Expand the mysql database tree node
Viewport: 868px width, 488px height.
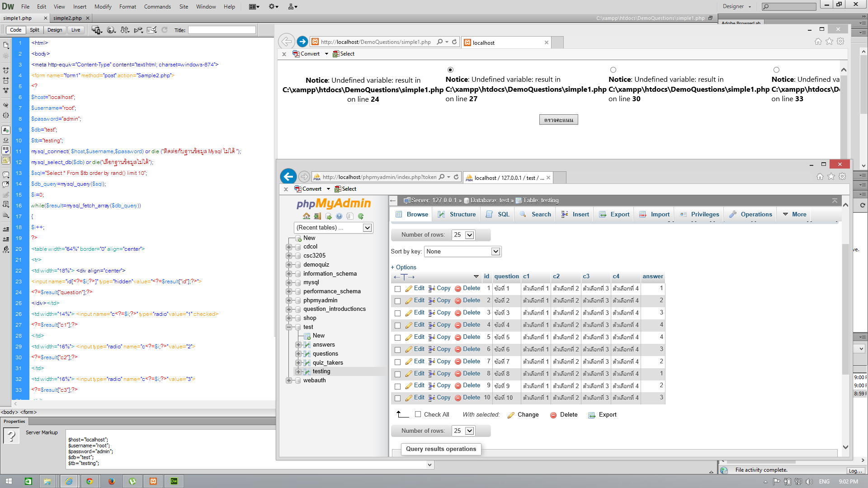(289, 282)
